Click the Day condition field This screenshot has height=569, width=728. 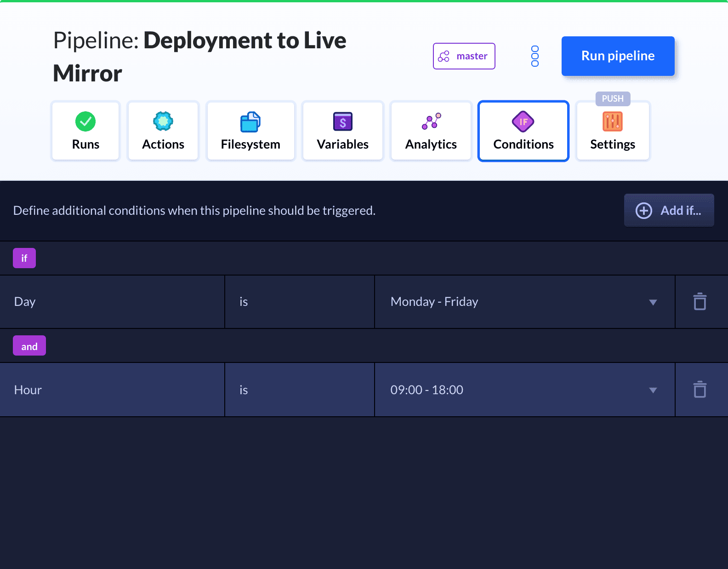(112, 302)
